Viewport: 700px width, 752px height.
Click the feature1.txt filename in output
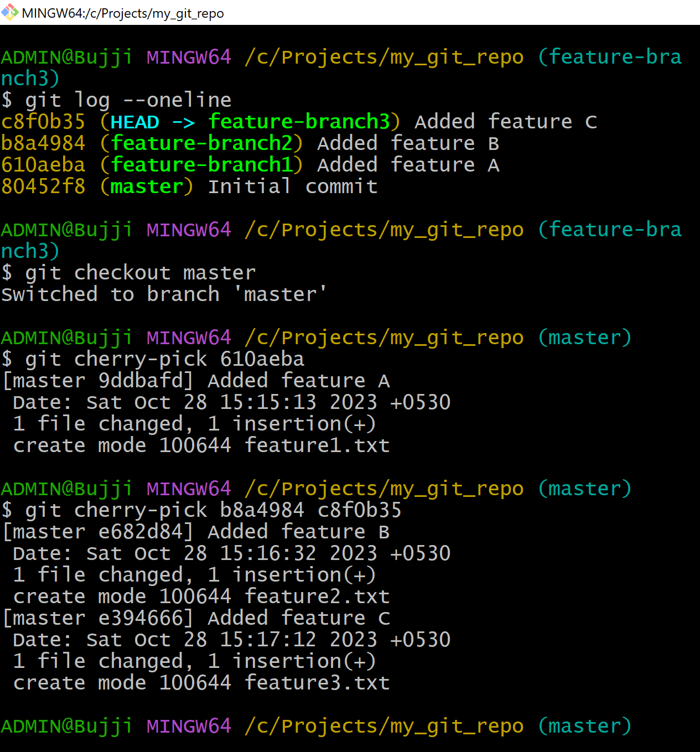coord(317,445)
